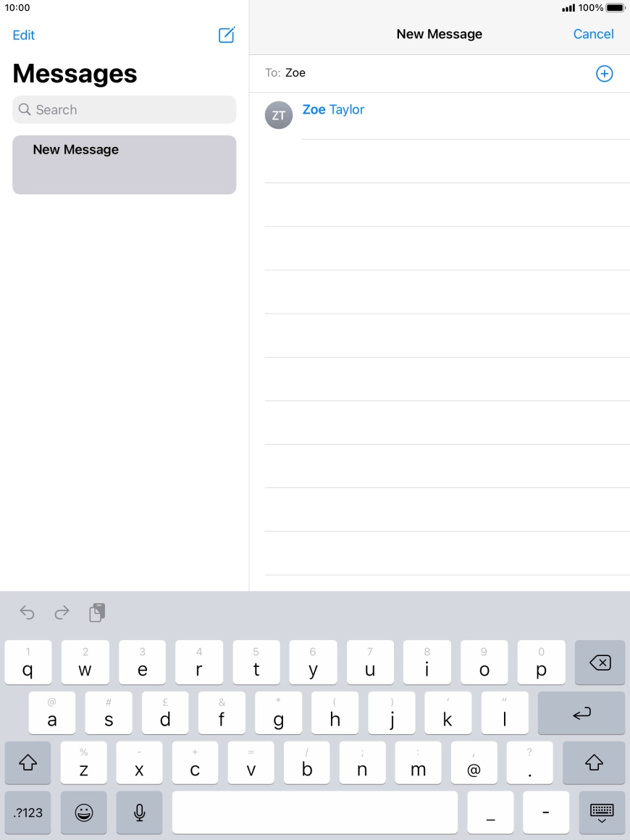Toggle the right shift key
This screenshot has width=630, height=840.
click(x=594, y=763)
